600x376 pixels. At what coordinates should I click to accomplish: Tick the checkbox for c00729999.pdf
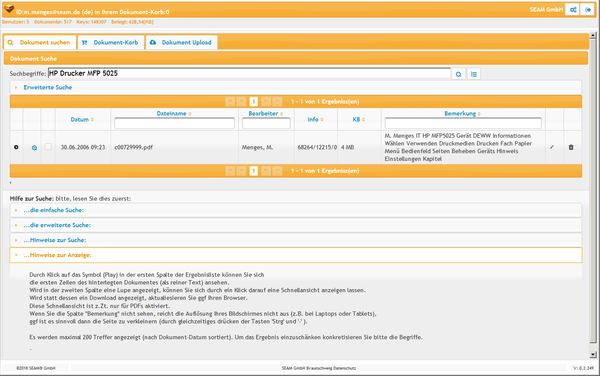pyautogui.click(x=48, y=146)
